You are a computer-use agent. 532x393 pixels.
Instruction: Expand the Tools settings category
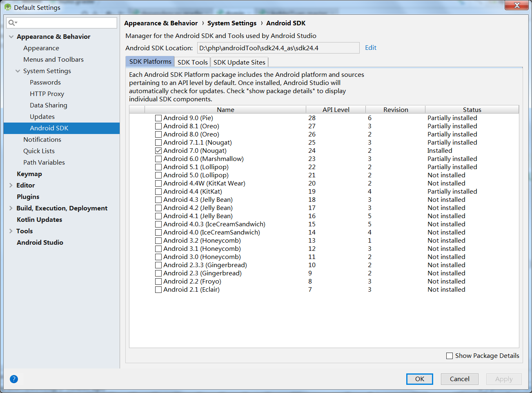coord(11,231)
